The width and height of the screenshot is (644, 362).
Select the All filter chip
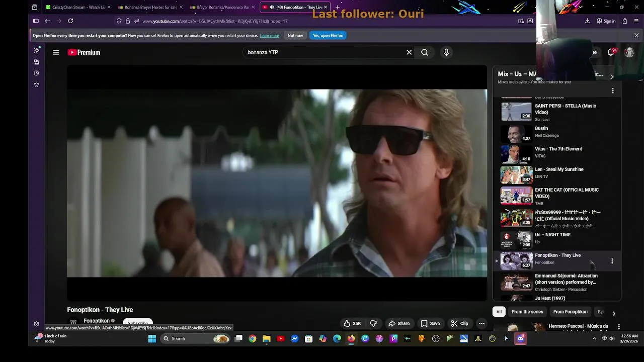click(499, 312)
